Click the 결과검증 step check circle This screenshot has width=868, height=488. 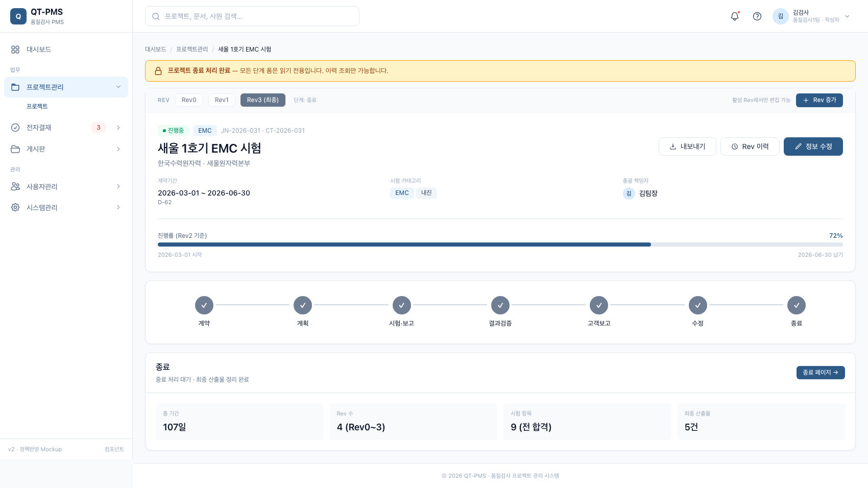tap(500, 305)
